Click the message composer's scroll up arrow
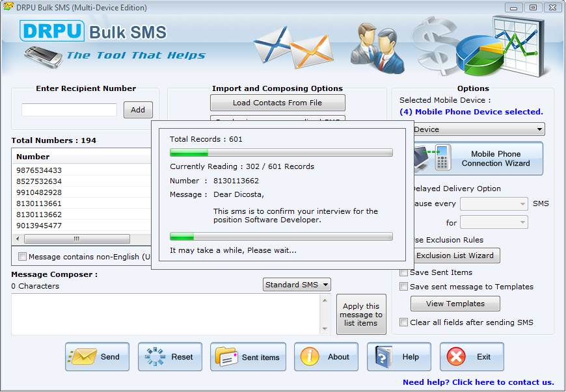The width and height of the screenshot is (566, 392). click(325, 300)
